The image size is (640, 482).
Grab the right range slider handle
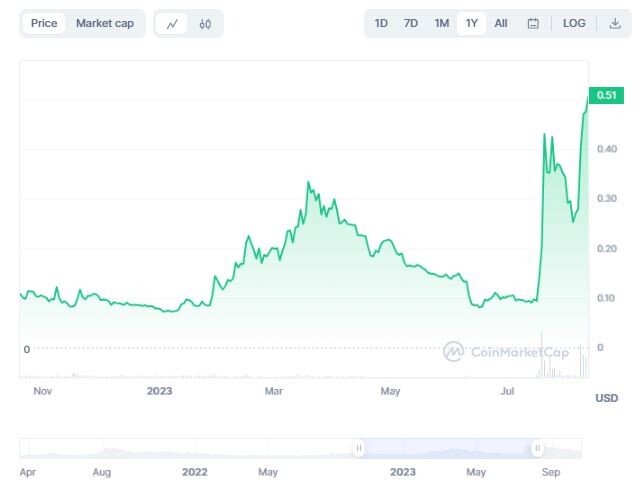click(x=537, y=448)
